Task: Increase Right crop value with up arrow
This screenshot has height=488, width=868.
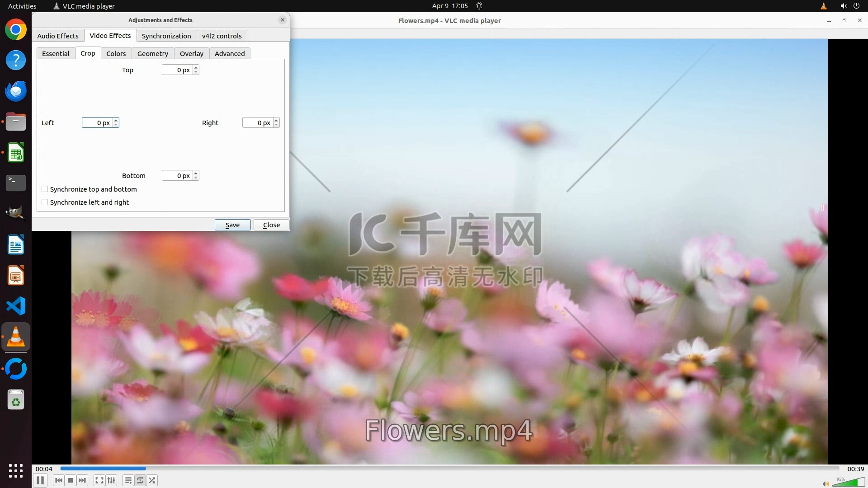Action: click(276, 120)
